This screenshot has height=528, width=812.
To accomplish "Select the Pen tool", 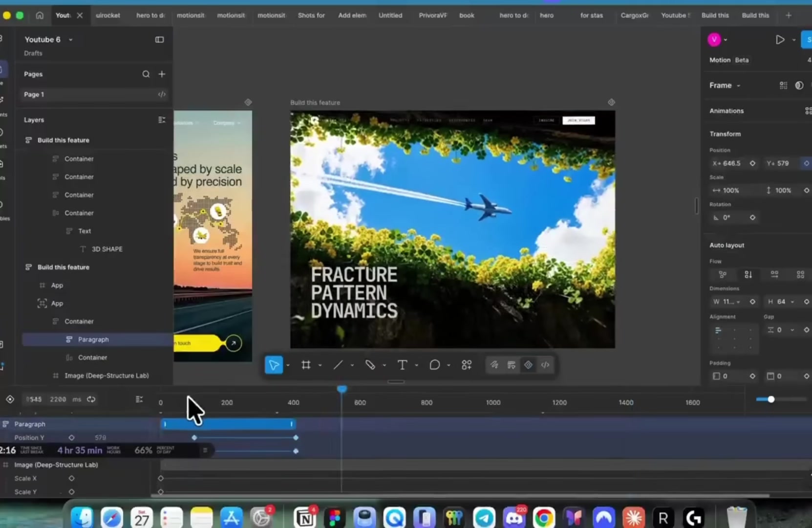I will point(370,365).
